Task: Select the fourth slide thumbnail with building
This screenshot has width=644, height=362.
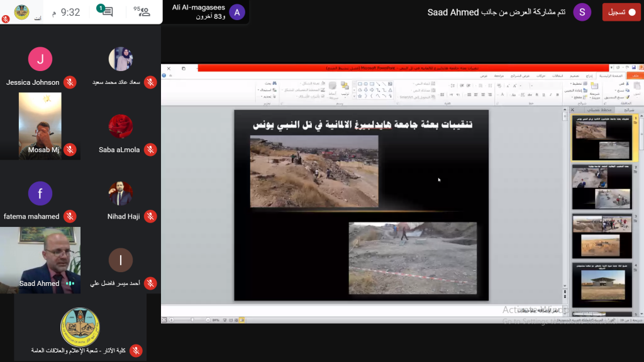Action: (602, 287)
